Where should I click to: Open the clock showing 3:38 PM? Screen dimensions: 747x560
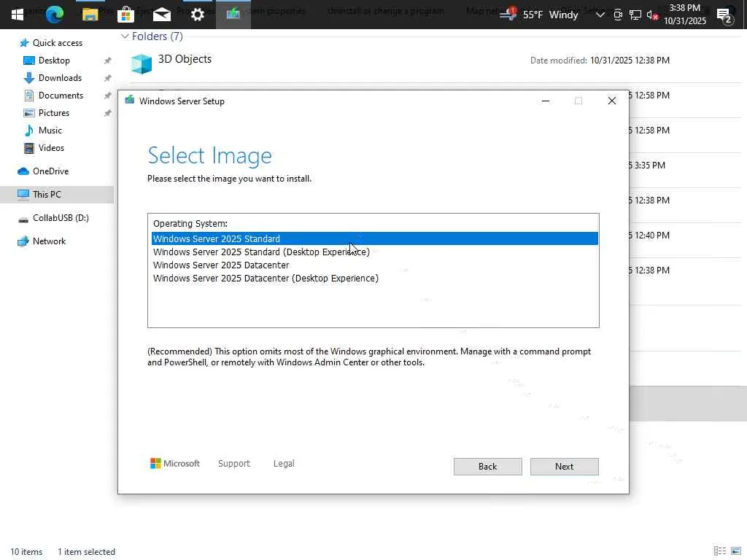tap(684, 15)
